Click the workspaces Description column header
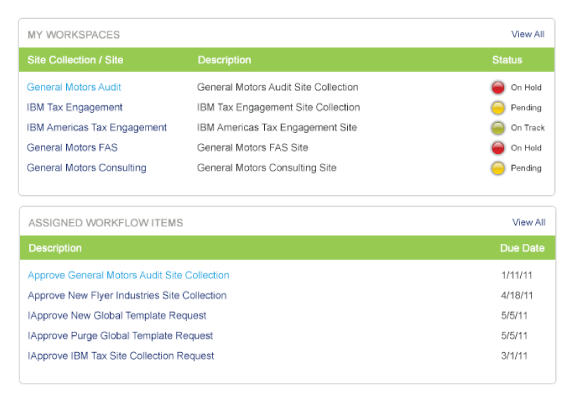The image size is (574, 398). [x=224, y=60]
